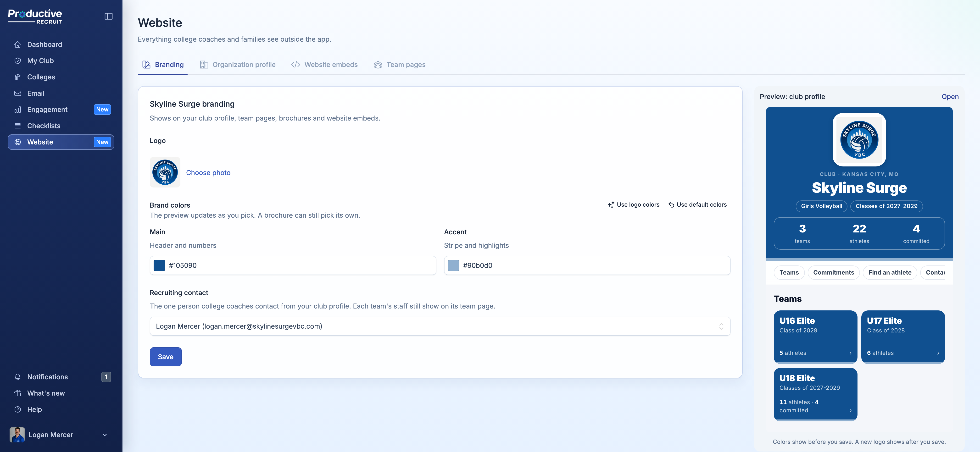The image size is (980, 452).
Task: Click Logan Mercer's avatar photo
Action: (17, 435)
